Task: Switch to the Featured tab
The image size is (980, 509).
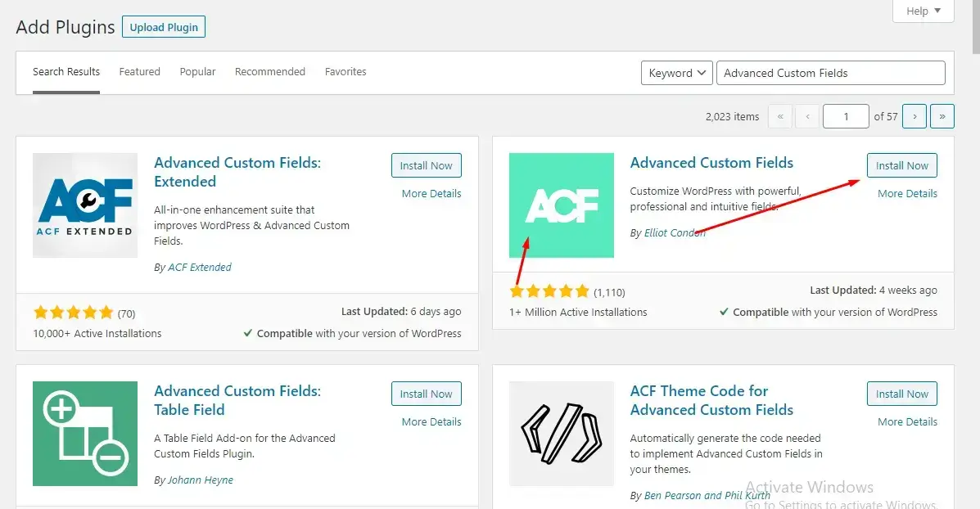Action: click(x=139, y=71)
